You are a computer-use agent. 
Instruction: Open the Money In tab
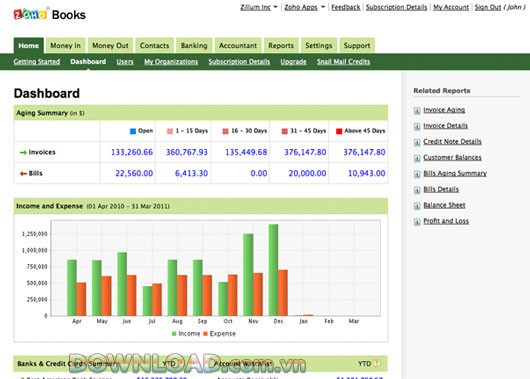(66, 46)
